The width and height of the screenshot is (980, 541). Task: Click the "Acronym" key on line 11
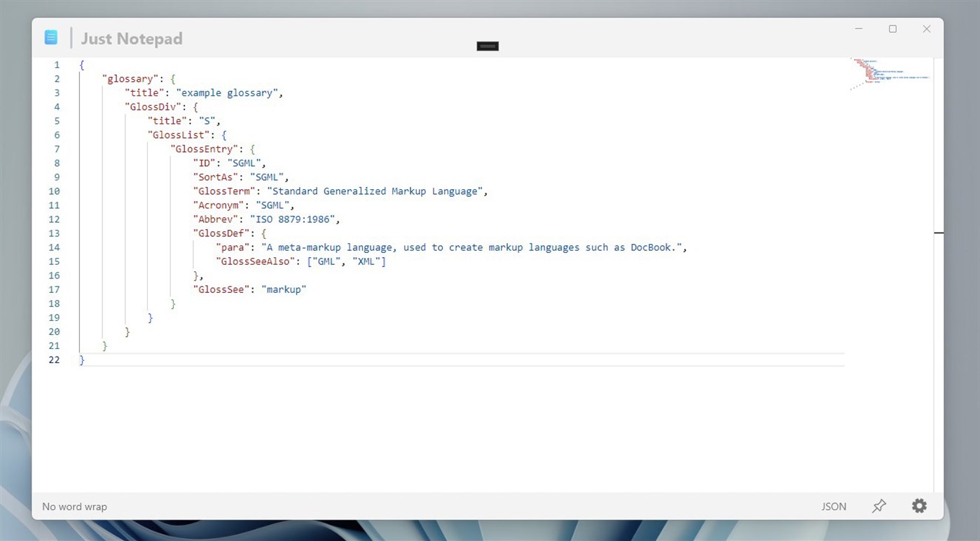218,205
